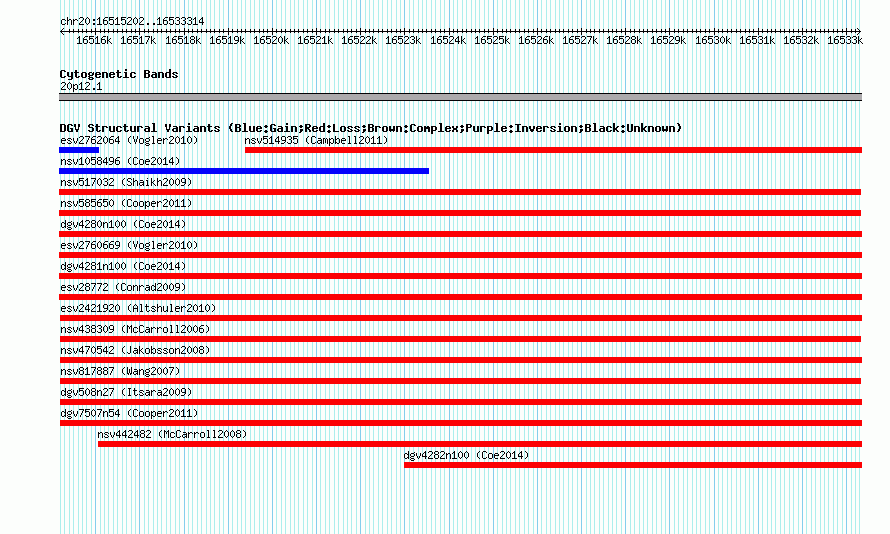890x534 pixels.
Task: Click the 16518k ruler tick label
Action: [183, 40]
